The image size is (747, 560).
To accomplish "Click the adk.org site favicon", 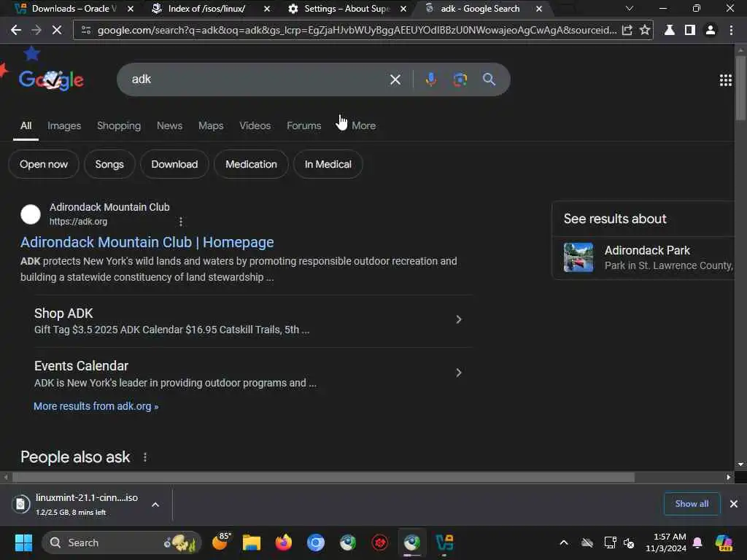I will click(x=31, y=214).
